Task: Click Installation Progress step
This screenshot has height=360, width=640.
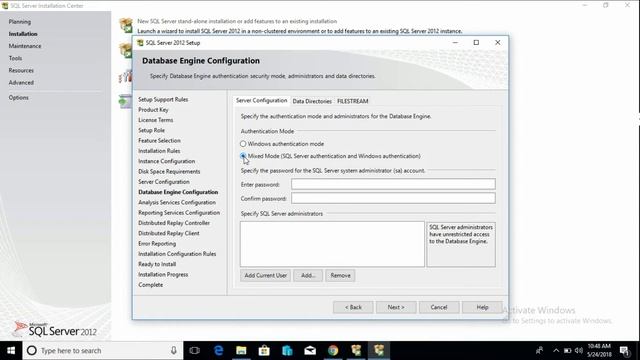Action: coord(163,275)
